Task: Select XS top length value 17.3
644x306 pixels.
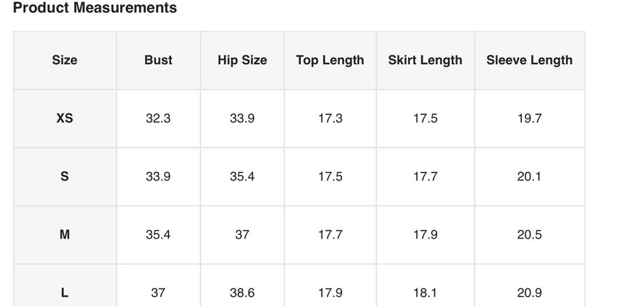Action: click(330, 118)
